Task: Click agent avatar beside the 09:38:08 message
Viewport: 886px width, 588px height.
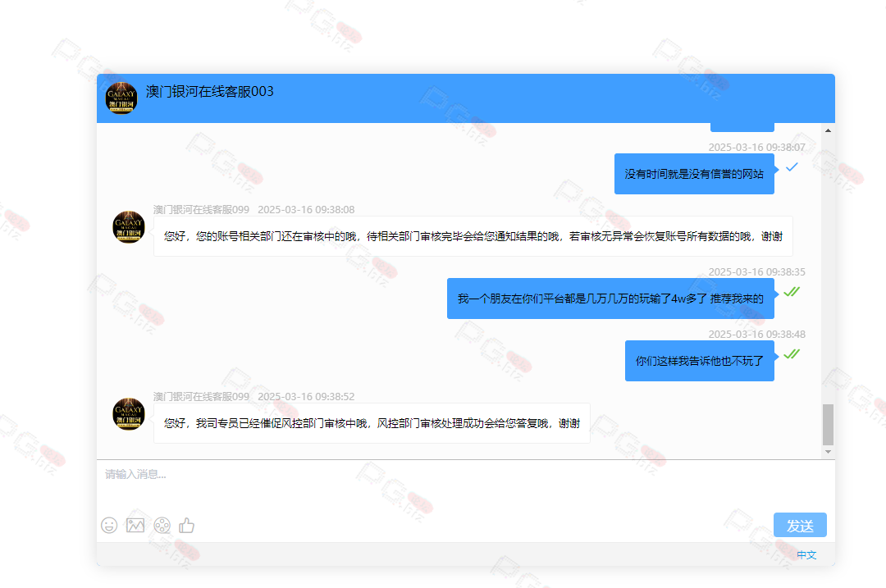Action: point(129,227)
